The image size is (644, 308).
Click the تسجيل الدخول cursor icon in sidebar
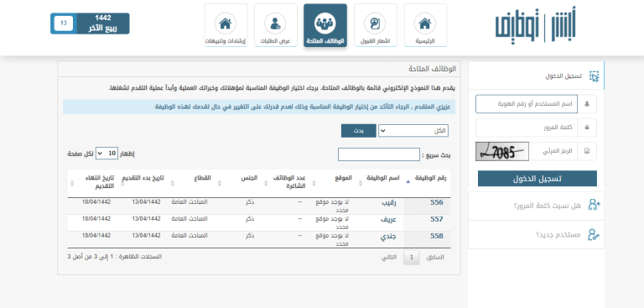point(594,76)
